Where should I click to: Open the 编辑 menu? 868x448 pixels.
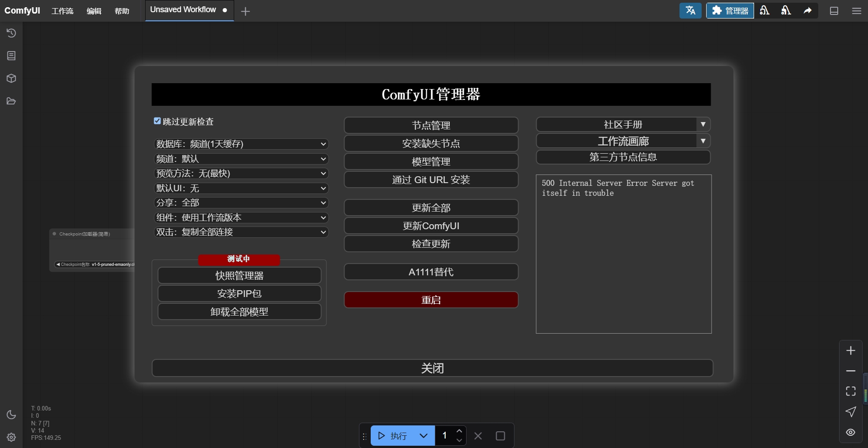(x=94, y=11)
